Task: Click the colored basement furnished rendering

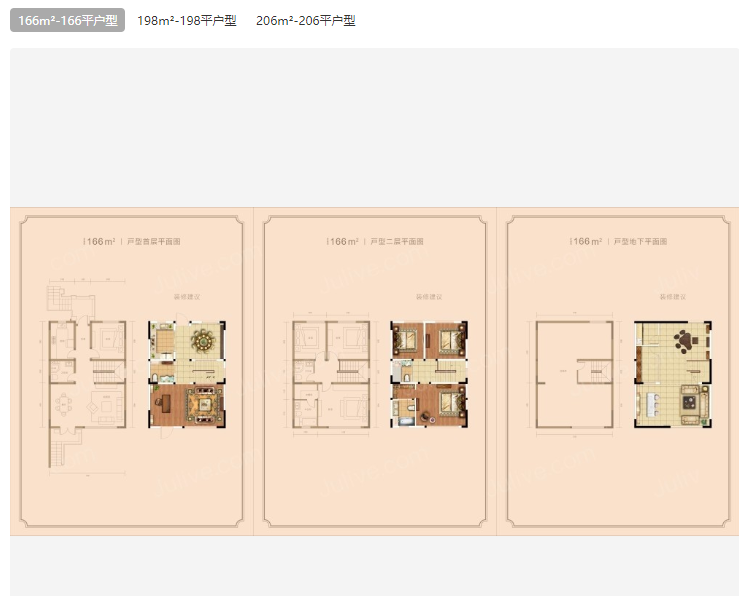Action: tap(673, 375)
